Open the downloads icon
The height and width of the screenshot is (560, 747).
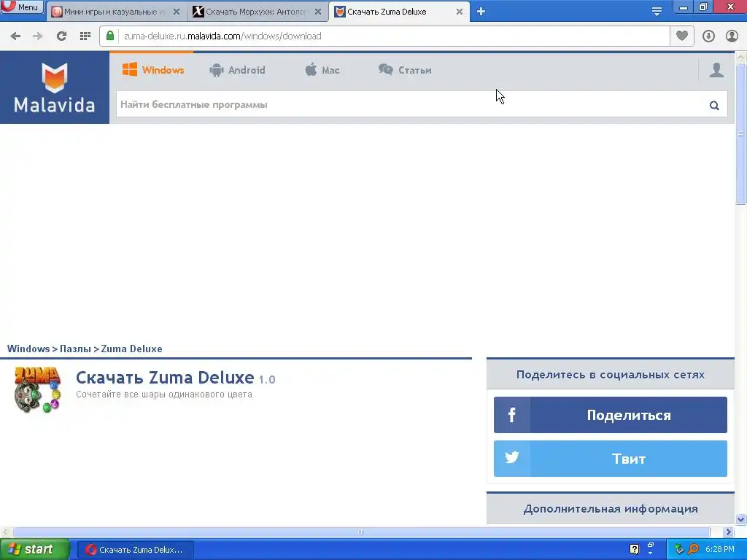(x=708, y=36)
